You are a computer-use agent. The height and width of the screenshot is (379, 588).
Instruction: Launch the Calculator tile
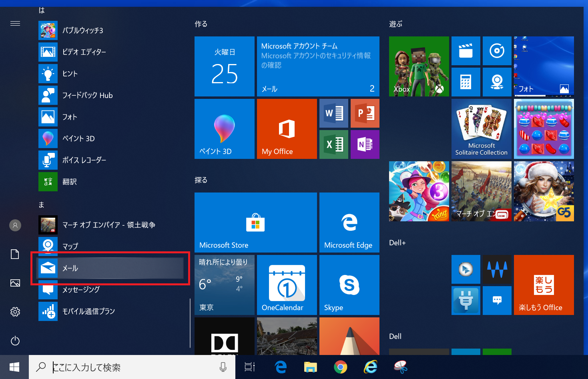coord(466,82)
